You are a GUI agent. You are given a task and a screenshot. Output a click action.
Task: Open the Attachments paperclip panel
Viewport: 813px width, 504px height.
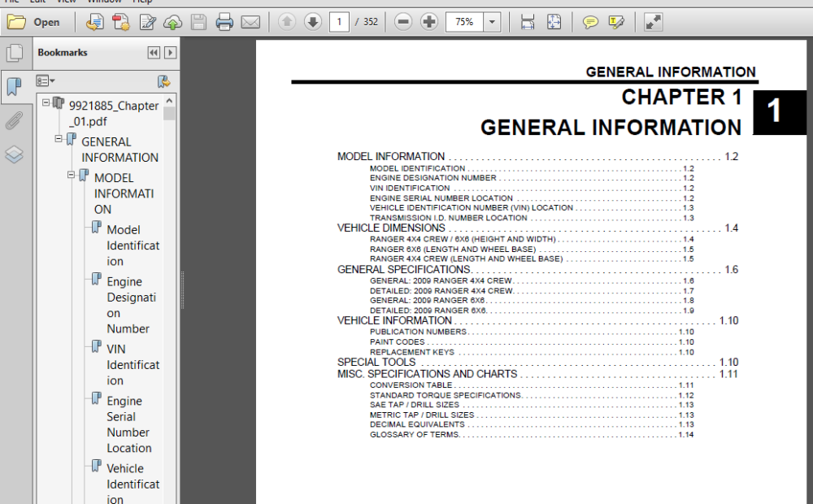15,121
